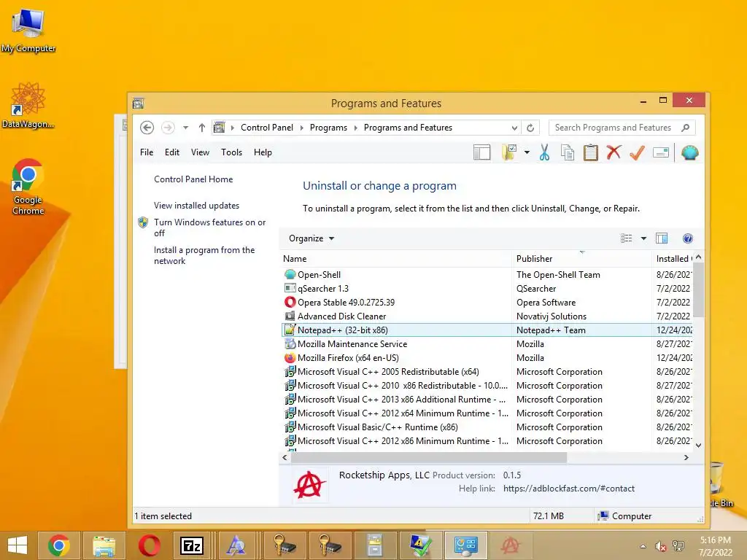Click the red anarchy taskbar icon
747x560 pixels.
(x=510, y=545)
